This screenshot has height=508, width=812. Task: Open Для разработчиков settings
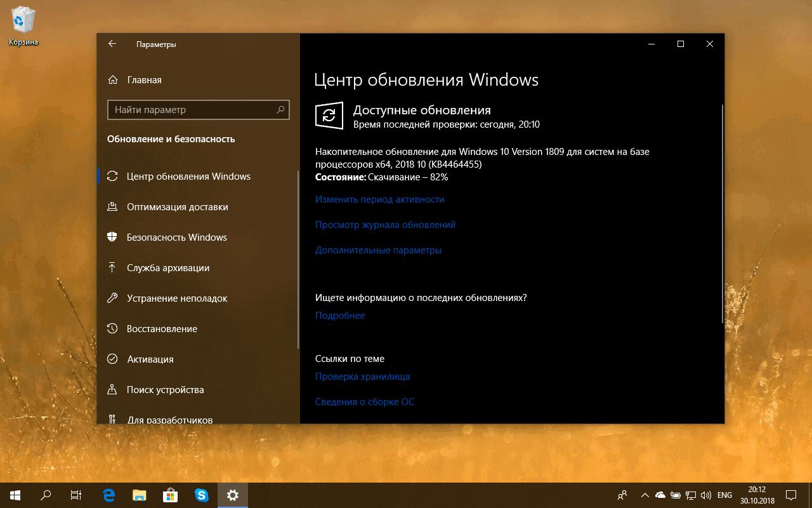click(x=167, y=418)
